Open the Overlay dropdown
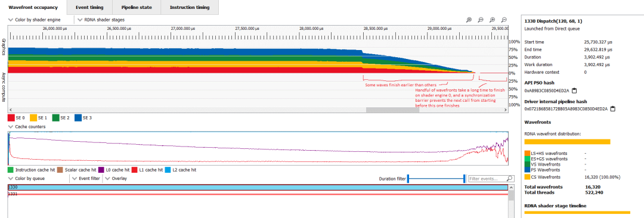644x218 pixels. point(116,179)
